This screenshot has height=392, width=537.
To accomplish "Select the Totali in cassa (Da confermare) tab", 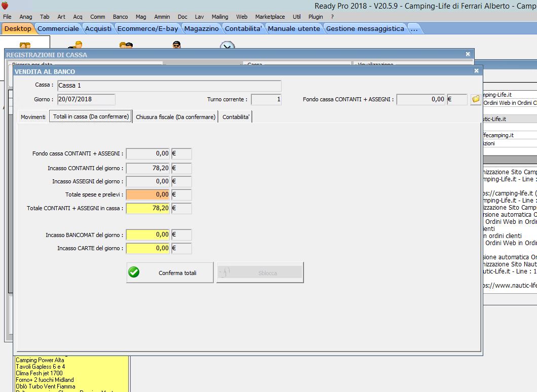I will click(91, 116).
